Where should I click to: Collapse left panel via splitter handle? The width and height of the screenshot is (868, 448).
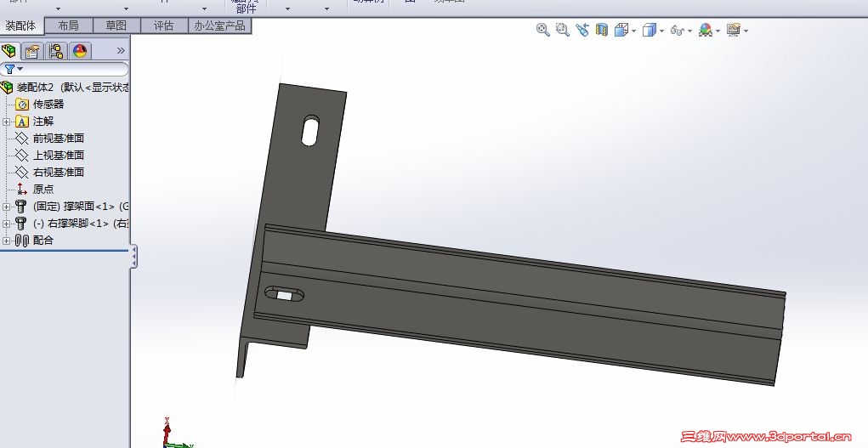click(133, 258)
